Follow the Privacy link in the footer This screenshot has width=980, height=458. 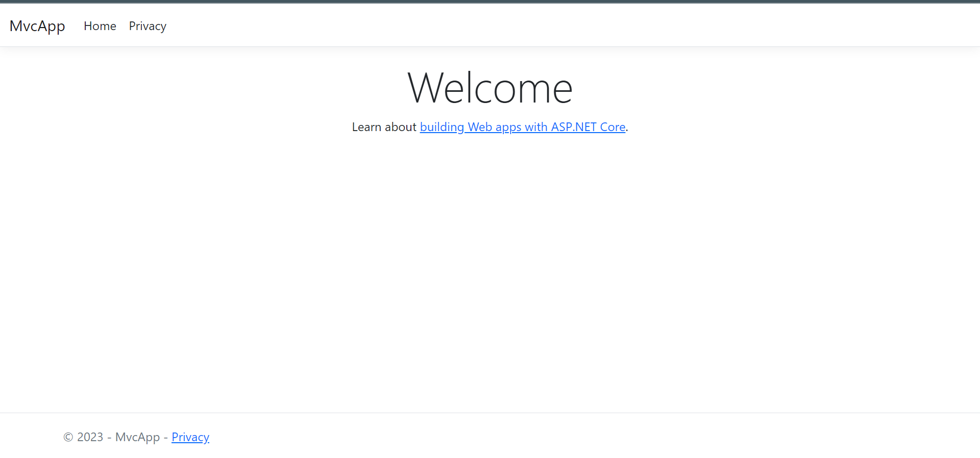(x=190, y=437)
